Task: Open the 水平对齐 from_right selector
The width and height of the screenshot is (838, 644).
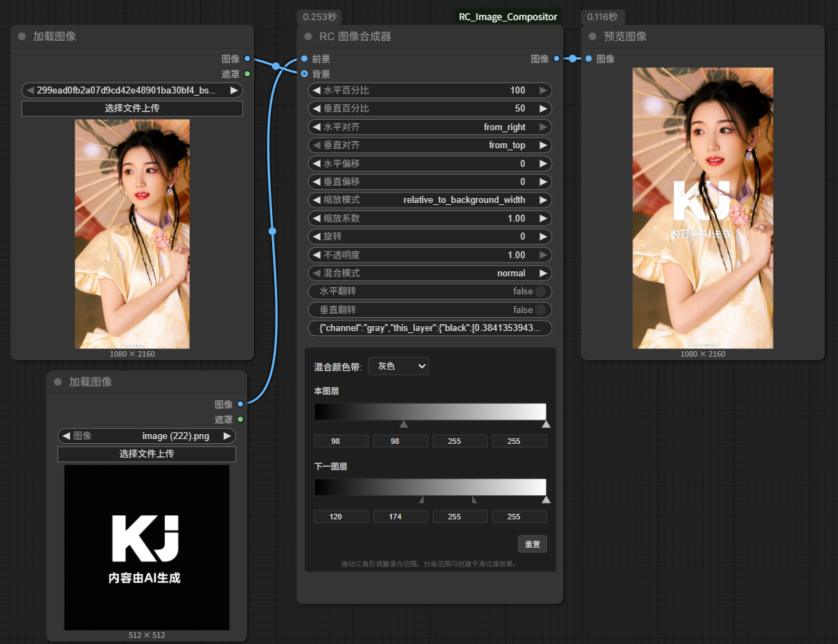Action: click(430, 127)
